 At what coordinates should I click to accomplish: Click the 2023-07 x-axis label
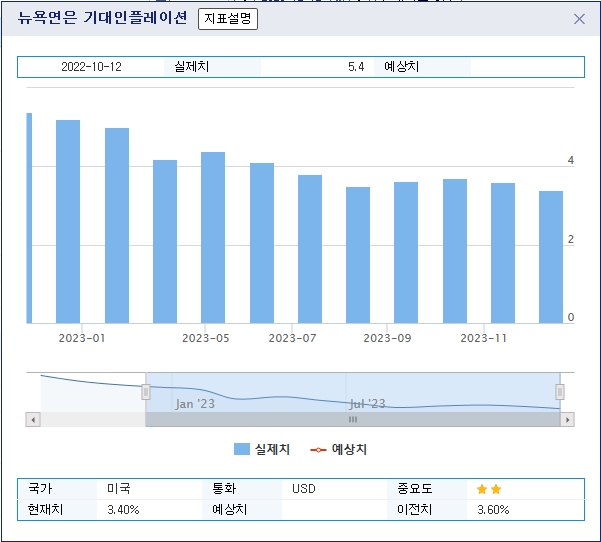coord(292,338)
